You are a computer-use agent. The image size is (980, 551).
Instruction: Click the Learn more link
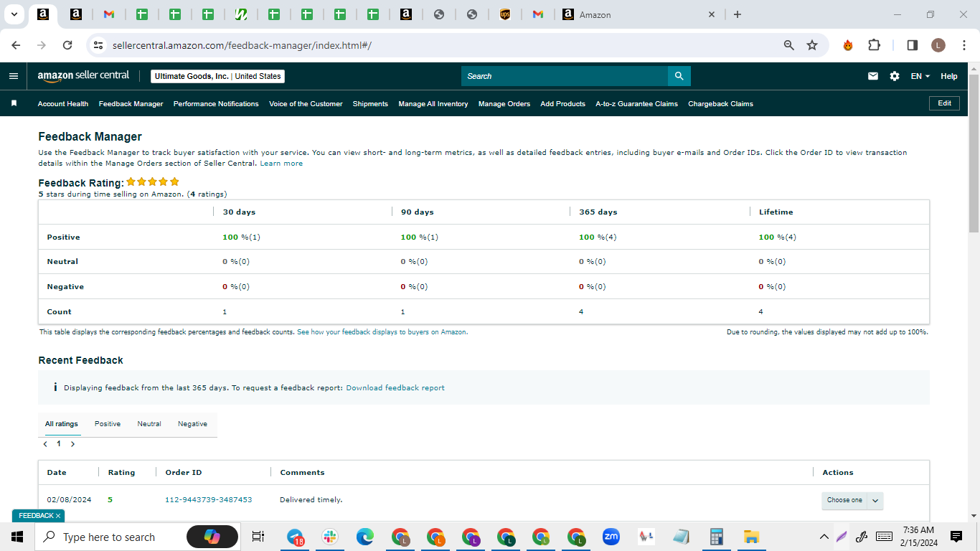[x=281, y=164]
